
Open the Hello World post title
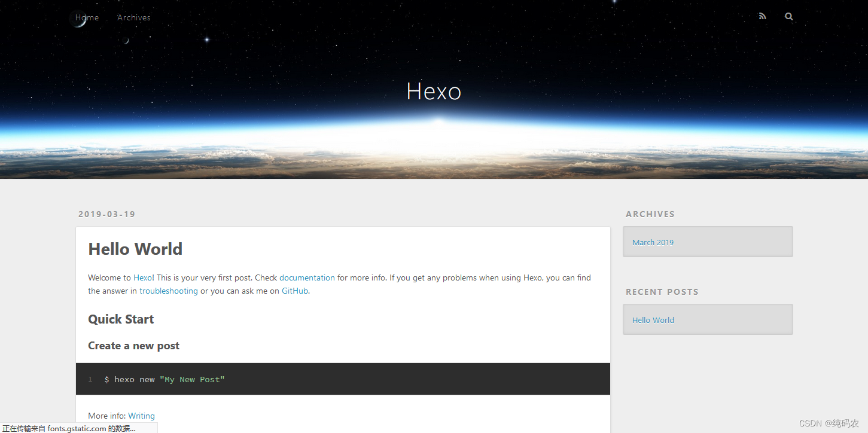[135, 249]
